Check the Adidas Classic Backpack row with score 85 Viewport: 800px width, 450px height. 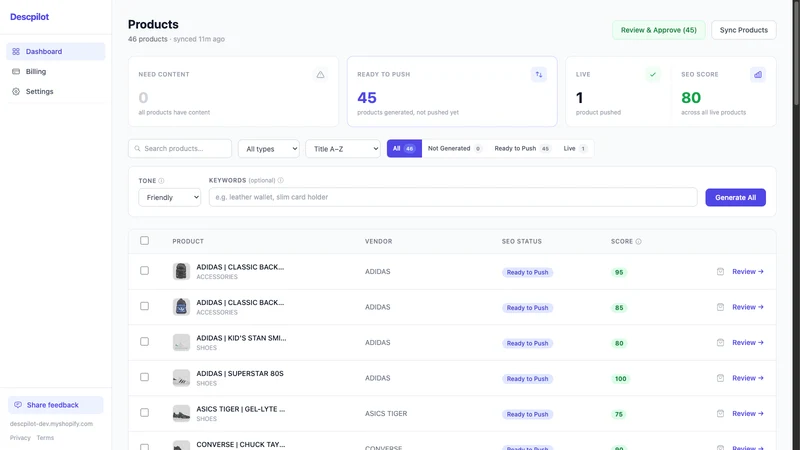point(144,306)
